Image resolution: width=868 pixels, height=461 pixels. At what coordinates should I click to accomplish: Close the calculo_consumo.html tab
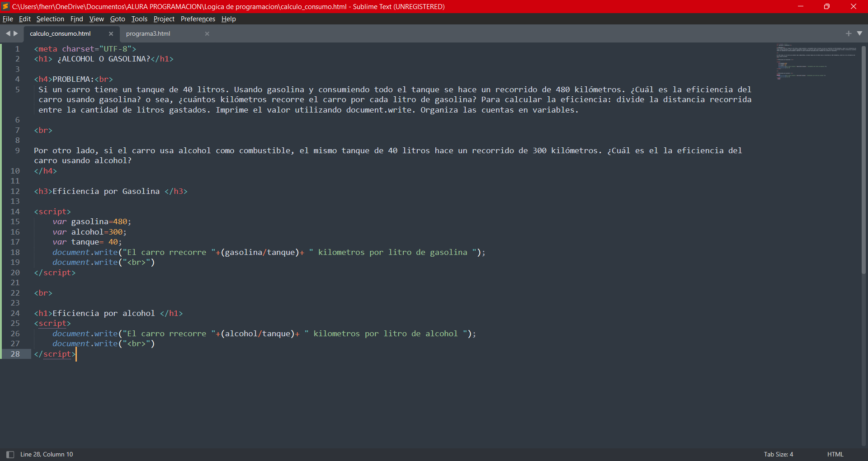(111, 33)
